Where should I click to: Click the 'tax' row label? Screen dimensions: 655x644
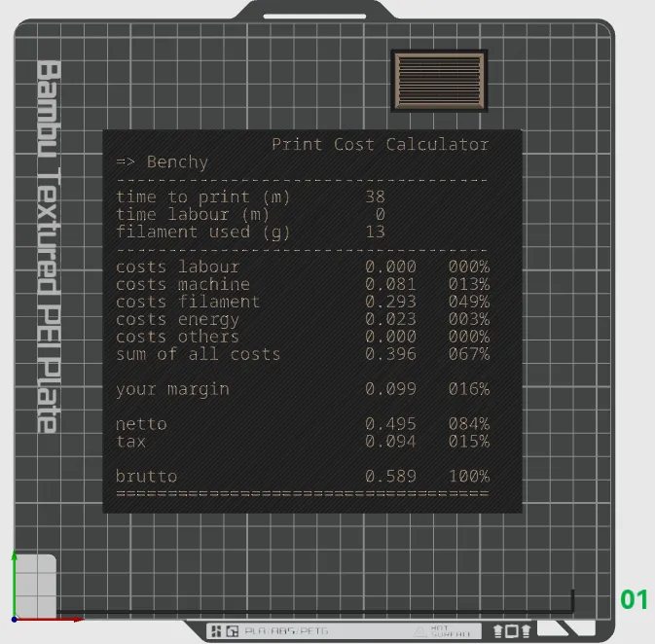click(x=130, y=442)
